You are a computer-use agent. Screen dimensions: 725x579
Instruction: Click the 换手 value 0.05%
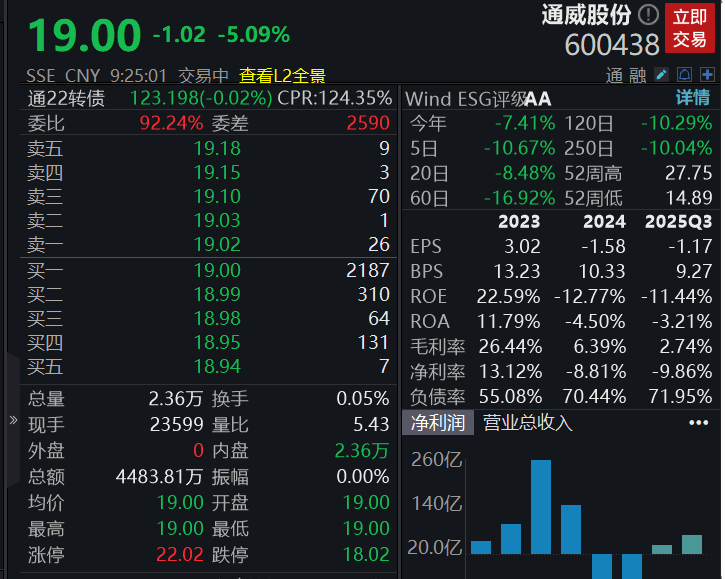[x=363, y=399]
